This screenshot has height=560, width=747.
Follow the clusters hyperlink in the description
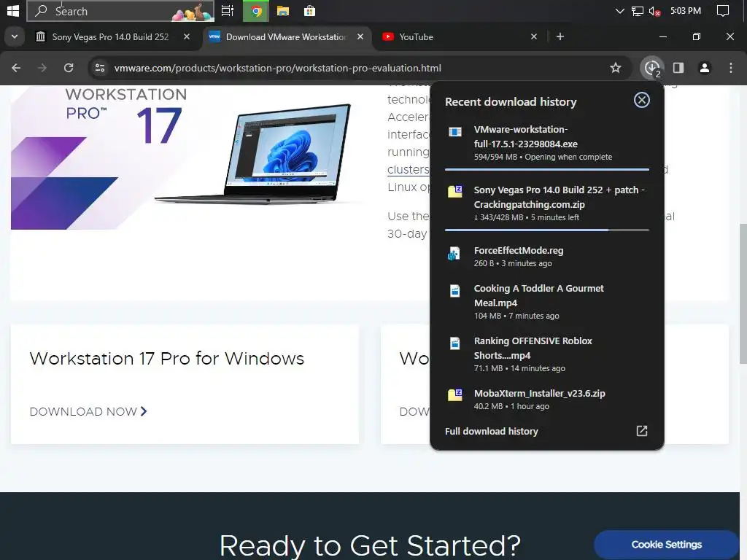click(x=409, y=169)
